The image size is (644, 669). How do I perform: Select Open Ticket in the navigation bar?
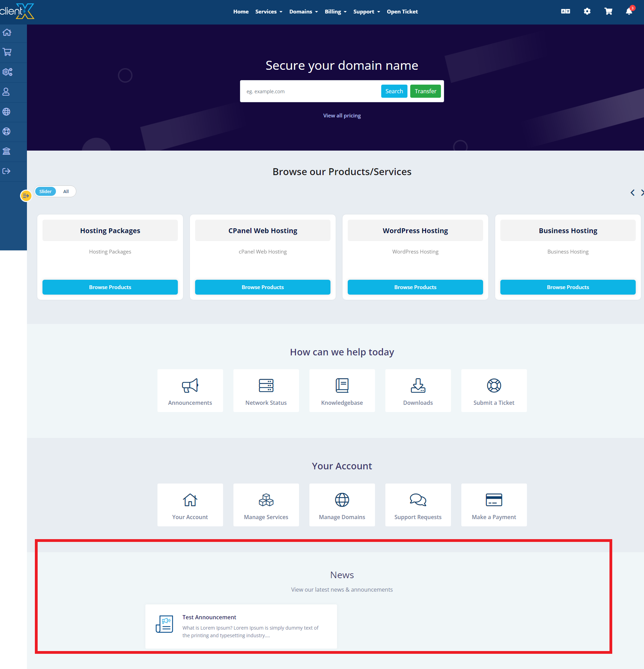pos(402,12)
